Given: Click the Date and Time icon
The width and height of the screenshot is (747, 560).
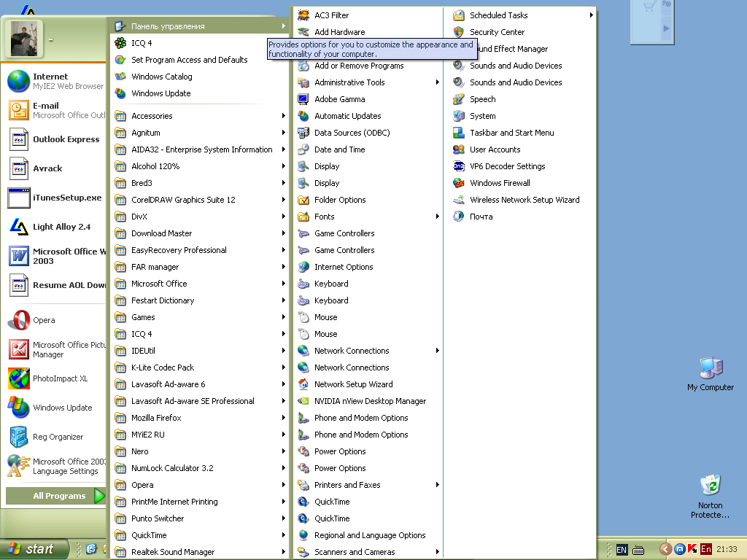Looking at the screenshot, I should point(303,149).
